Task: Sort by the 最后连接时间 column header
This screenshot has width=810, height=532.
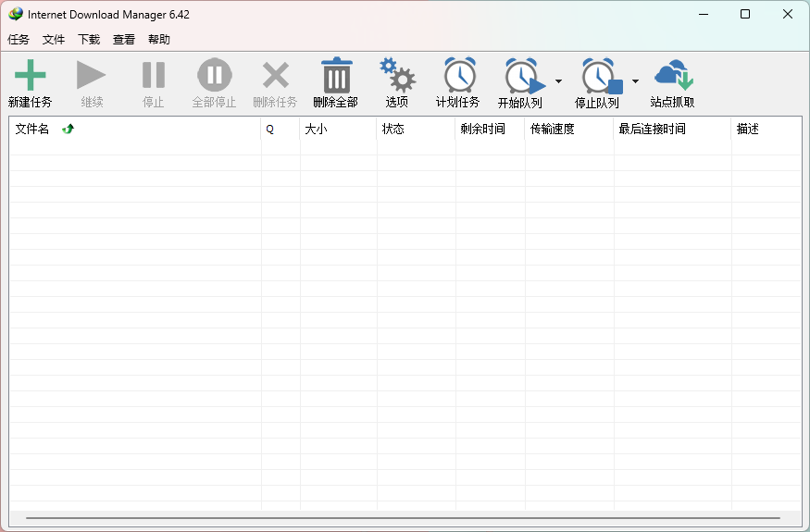Action: pos(673,129)
